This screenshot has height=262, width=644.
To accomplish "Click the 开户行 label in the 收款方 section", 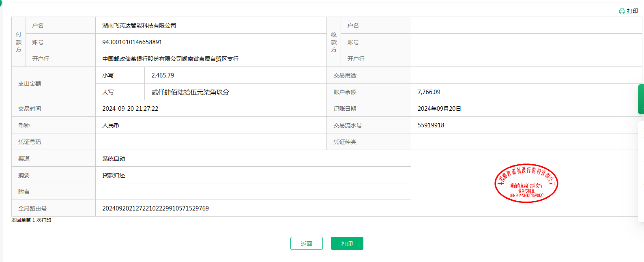I will 356,59.
